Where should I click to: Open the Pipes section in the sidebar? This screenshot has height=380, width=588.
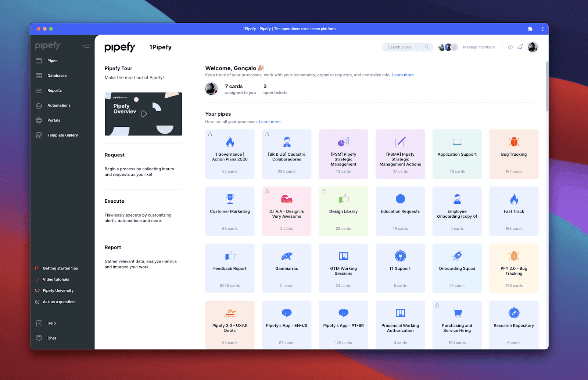point(52,61)
